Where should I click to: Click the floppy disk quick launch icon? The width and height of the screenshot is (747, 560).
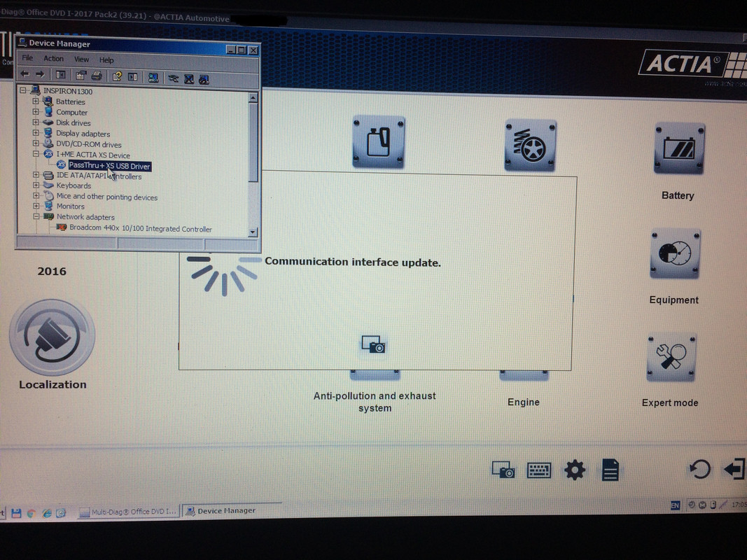tap(16, 513)
